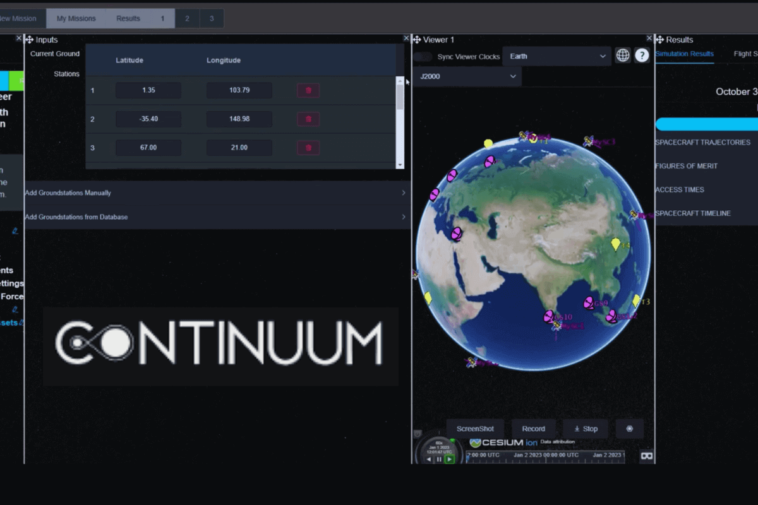Delete ground station row 3
Viewport: 758px width, 505px height.
click(x=308, y=148)
